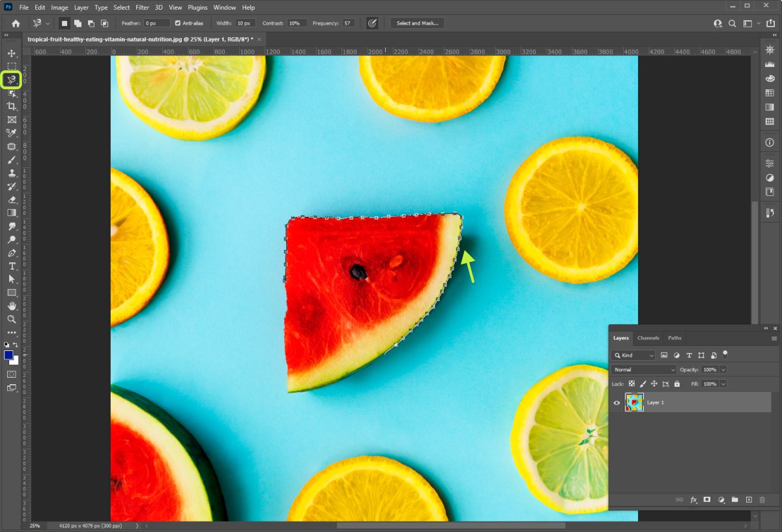Viewport: 782px width, 532px height.
Task: Switch to the Channels tab
Action: [648, 338]
